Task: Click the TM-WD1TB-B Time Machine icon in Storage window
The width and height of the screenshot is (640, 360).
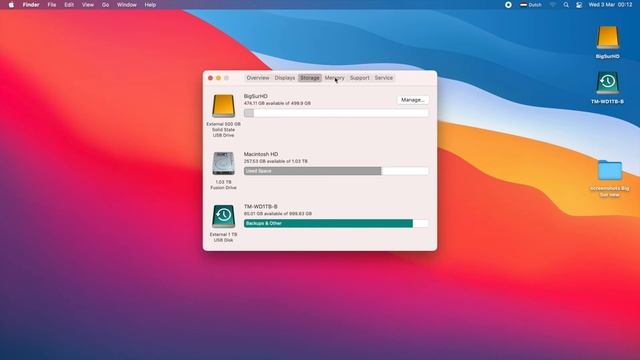Action: click(223, 216)
